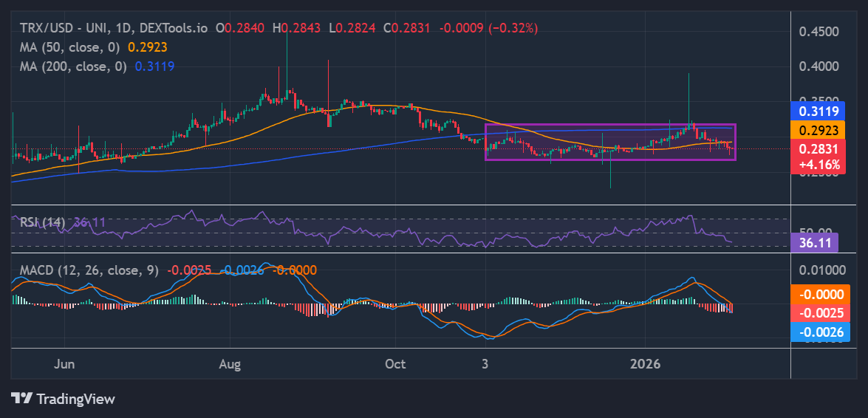Click the orange 0.2923 price tag

pos(818,130)
